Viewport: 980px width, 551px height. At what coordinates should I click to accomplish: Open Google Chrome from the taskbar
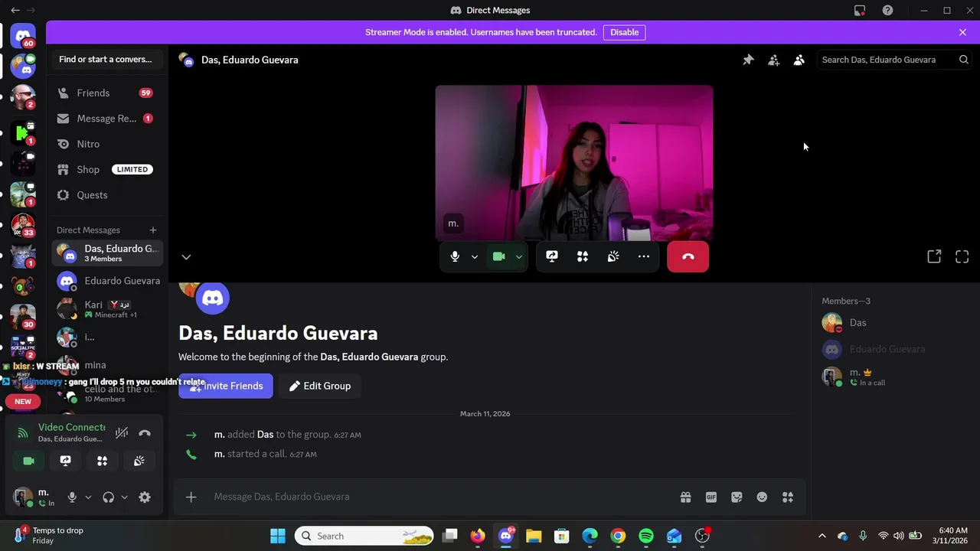point(618,536)
